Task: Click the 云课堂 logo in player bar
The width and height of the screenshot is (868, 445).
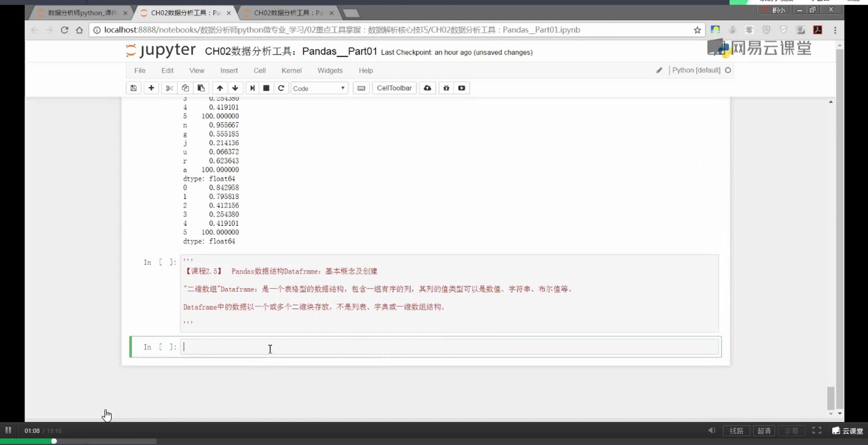Action: pos(848,431)
